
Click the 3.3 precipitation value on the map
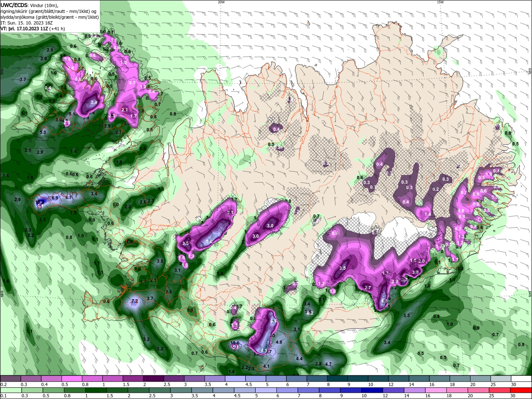click(x=406, y=315)
